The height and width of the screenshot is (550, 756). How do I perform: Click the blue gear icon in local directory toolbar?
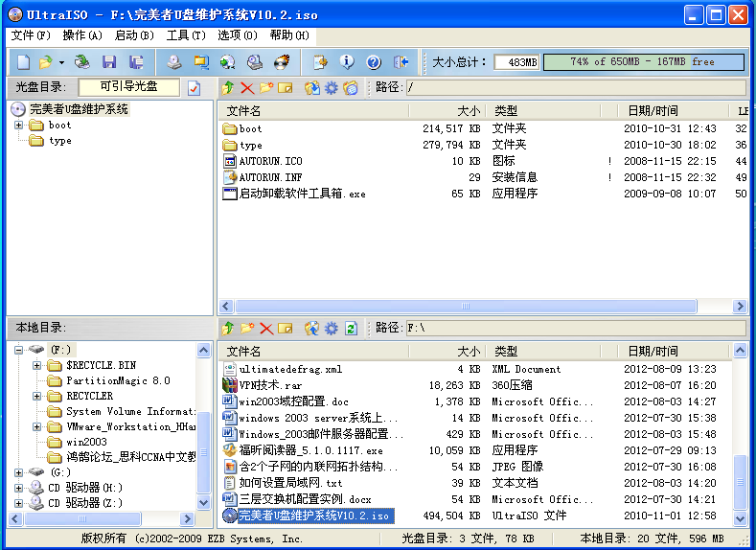pos(332,329)
